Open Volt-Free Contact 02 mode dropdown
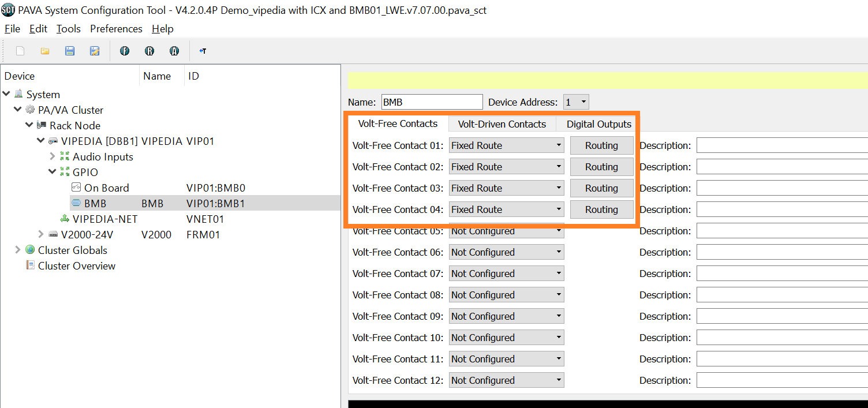This screenshot has height=408, width=868. (x=507, y=167)
